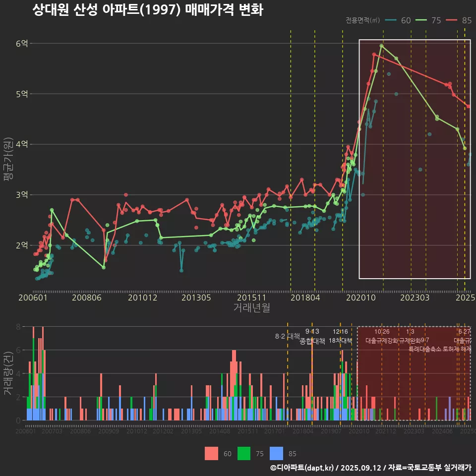Click the 60 line marker in top legend

pyautogui.click(x=391, y=20)
